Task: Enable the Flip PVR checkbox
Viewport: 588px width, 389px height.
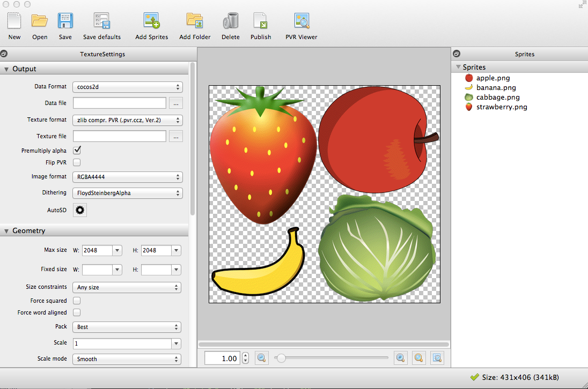Action: (77, 162)
